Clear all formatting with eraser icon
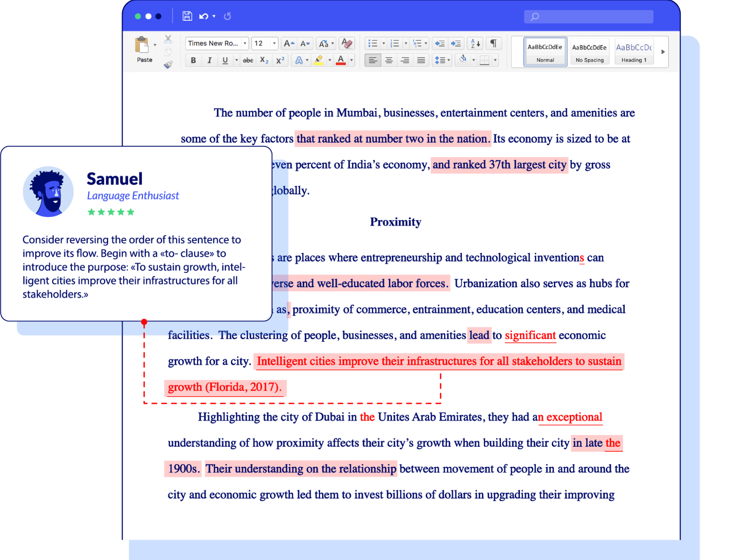The width and height of the screenshot is (731, 560). (x=347, y=43)
